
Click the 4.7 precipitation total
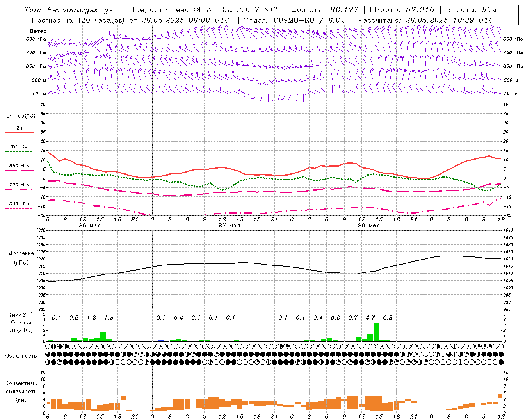370,317
